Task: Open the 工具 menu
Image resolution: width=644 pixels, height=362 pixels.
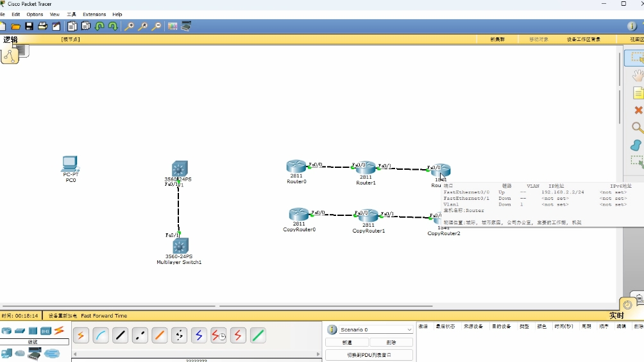Action: 71,14
